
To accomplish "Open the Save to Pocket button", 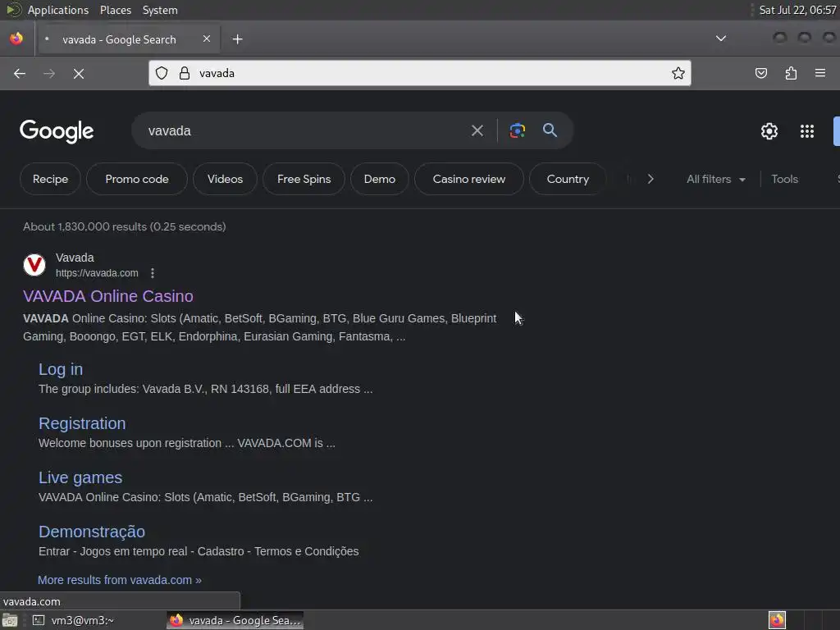I will tap(761, 73).
